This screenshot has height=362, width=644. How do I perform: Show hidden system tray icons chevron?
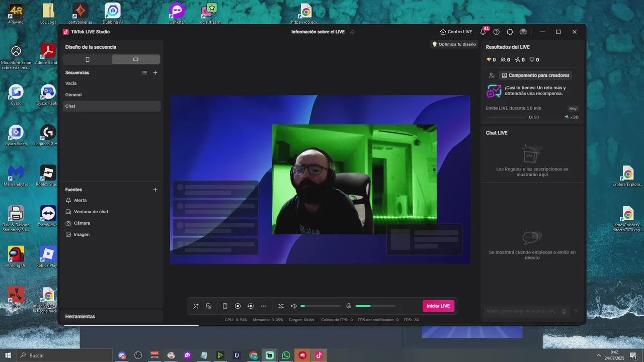[x=599, y=355]
